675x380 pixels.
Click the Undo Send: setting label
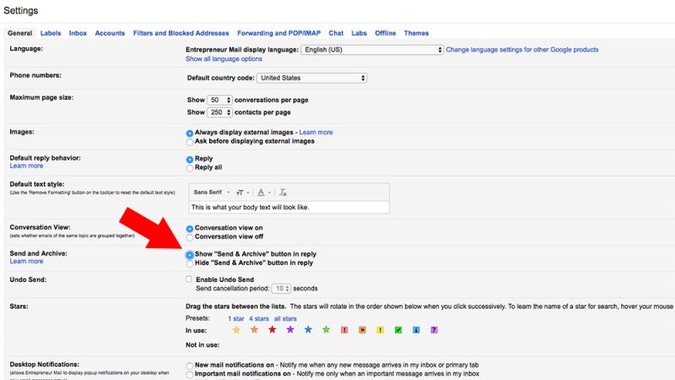point(28,280)
